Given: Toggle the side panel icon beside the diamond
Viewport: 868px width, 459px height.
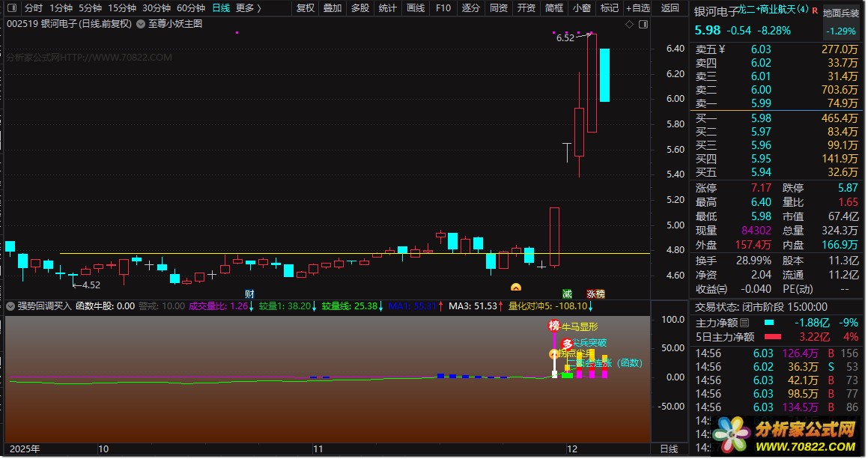Looking at the screenshot, I should [643, 24].
